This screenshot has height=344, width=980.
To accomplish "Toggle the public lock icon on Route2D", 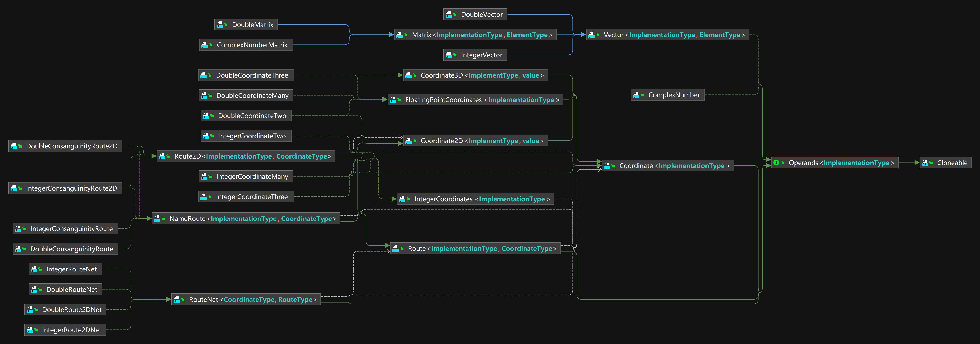I will point(168,156).
